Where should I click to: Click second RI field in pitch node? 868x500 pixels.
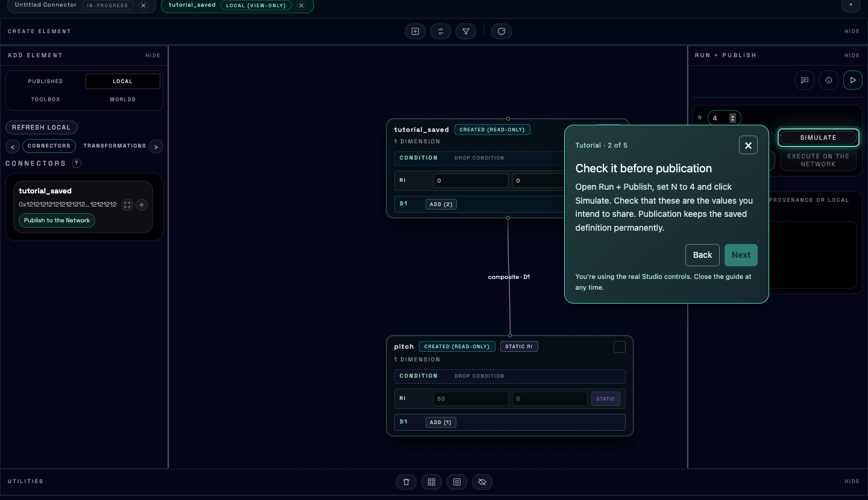tap(550, 399)
